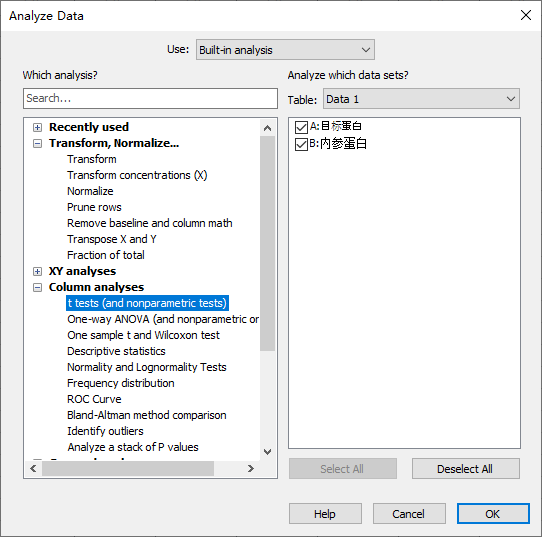
Task: Click Deselect All button
Action: pos(466,469)
